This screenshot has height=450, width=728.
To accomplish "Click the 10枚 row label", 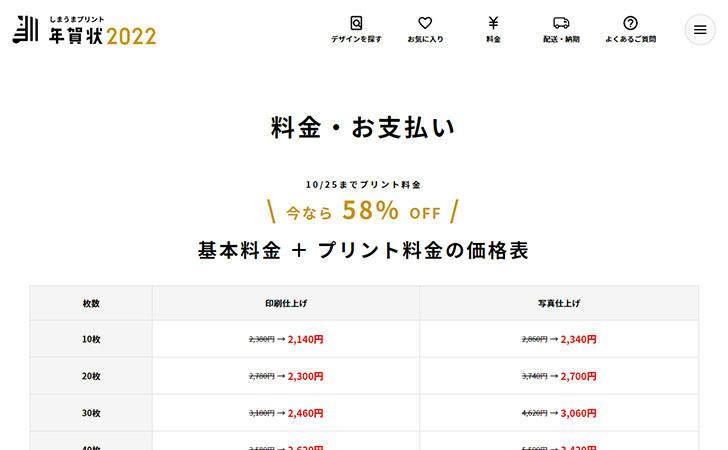I will pos(91,339).
